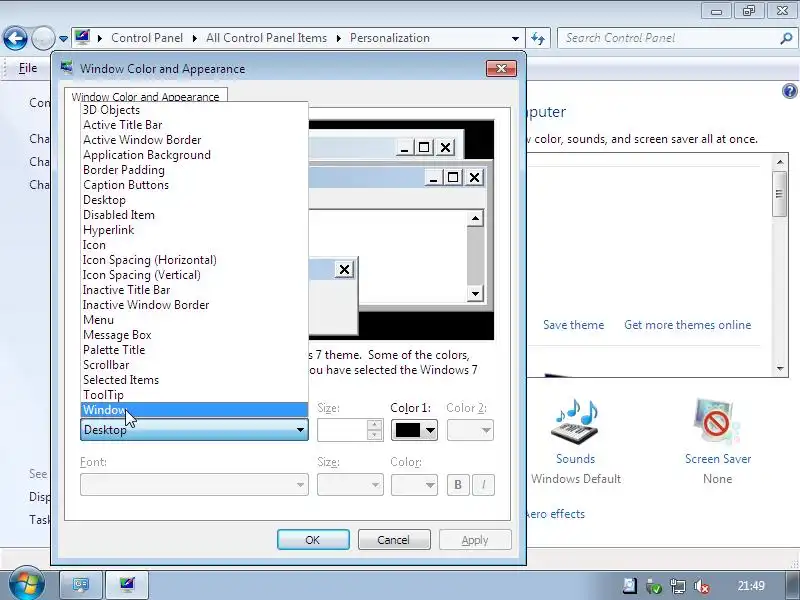
Task: Click the refresh button beside address bar
Action: [538, 38]
